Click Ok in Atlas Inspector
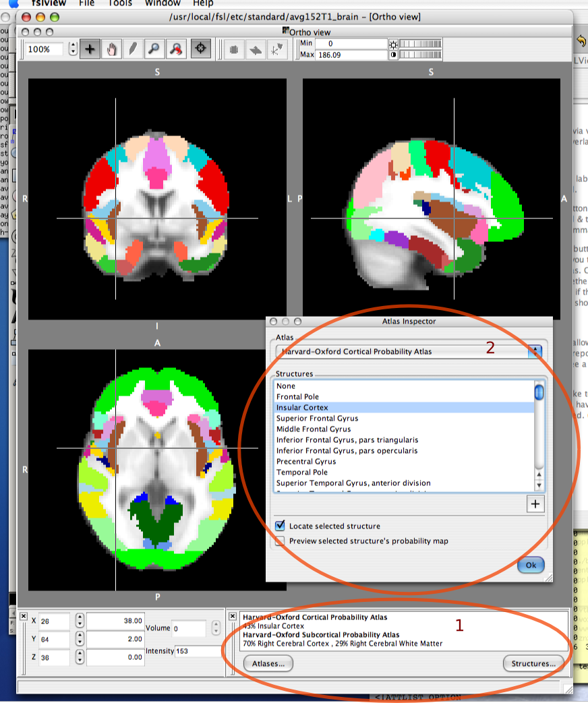The width and height of the screenshot is (588, 703). click(531, 565)
